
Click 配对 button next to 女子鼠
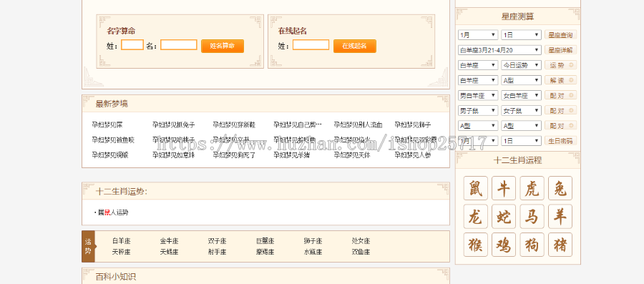(x=560, y=111)
